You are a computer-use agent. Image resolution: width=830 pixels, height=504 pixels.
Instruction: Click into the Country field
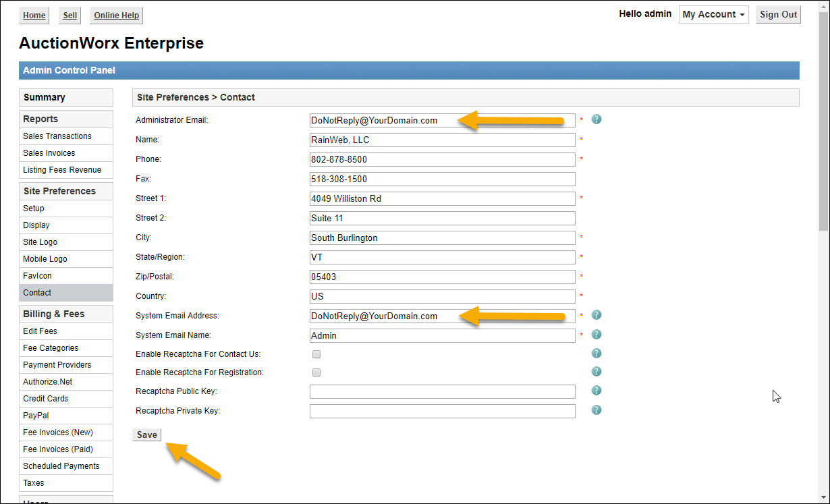point(443,296)
